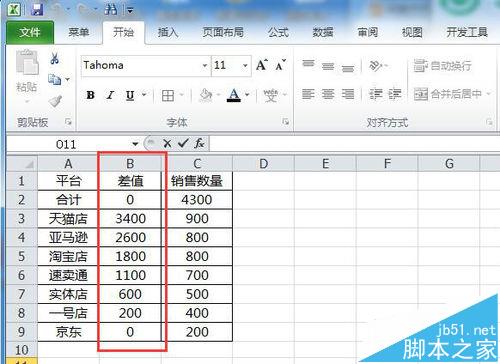Open the font size 11 dropdown
Viewport: 500px width, 364px height.
tap(245, 65)
